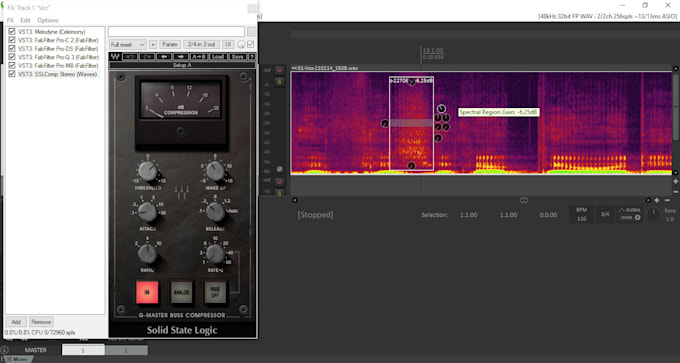Open the Waves help question mark button
Screen dimensions: 680x363
(251, 57)
